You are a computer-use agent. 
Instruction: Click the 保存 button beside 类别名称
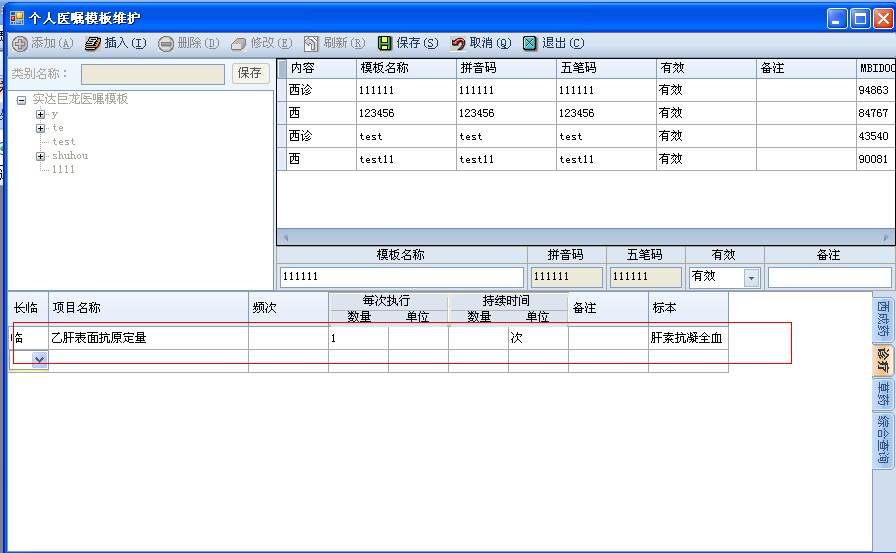250,73
